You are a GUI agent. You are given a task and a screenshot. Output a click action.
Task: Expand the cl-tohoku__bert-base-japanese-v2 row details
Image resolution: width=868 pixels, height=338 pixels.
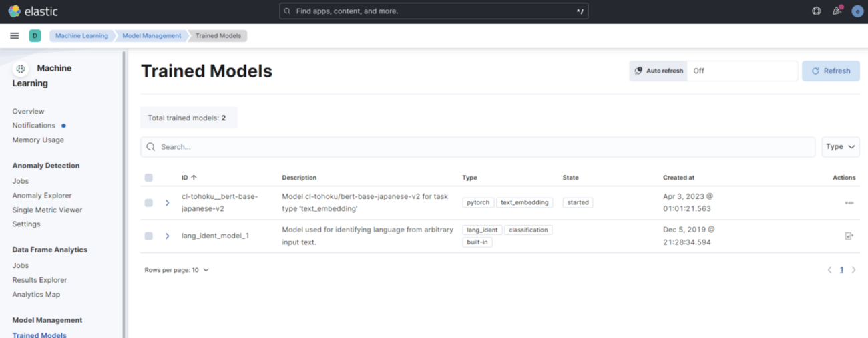tap(167, 202)
